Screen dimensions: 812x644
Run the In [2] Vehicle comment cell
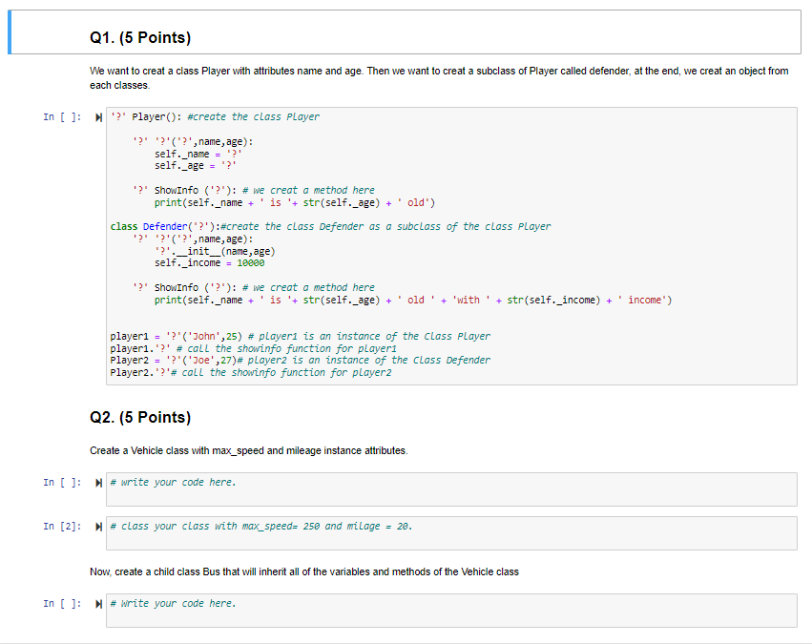(x=97, y=526)
